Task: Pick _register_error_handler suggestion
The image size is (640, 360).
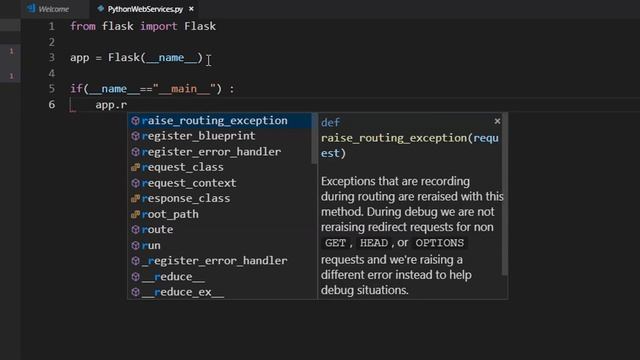Action: (x=220, y=261)
